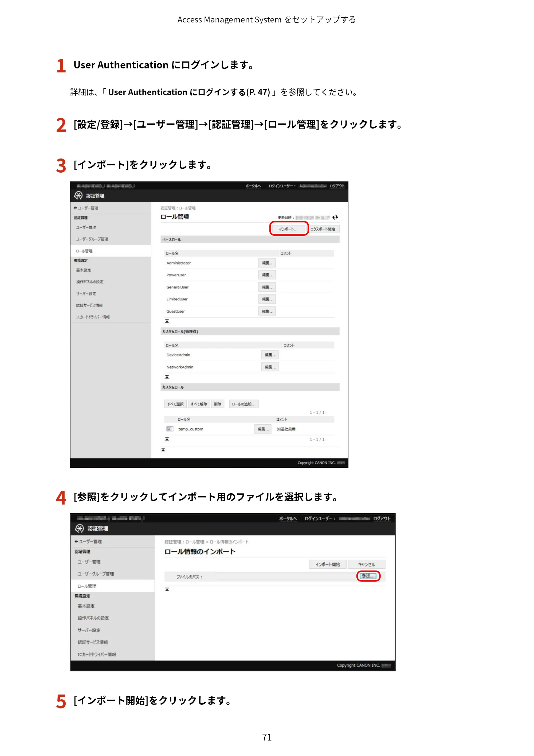Open ユーザーグループ管理 in the ロール管理 screenshot sidebar
Viewport: 534px width, 756px height.
coord(92,239)
